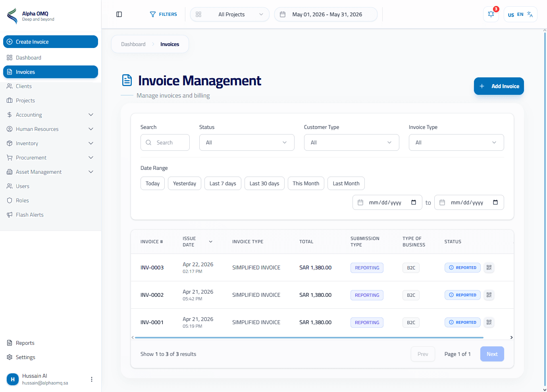Open the Status filter dropdown
Viewport: 547px width, 392px height.
click(x=247, y=142)
